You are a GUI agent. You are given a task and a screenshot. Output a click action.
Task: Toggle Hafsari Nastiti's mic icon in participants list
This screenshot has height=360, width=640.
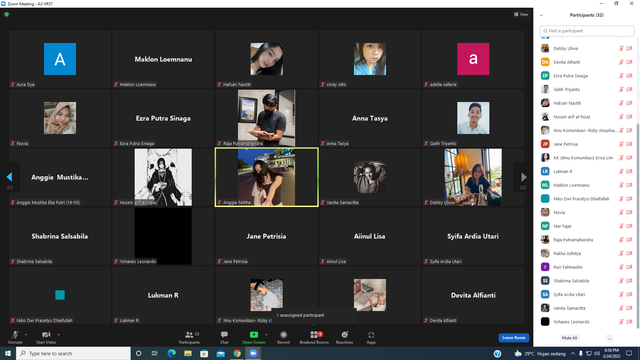coord(621,103)
